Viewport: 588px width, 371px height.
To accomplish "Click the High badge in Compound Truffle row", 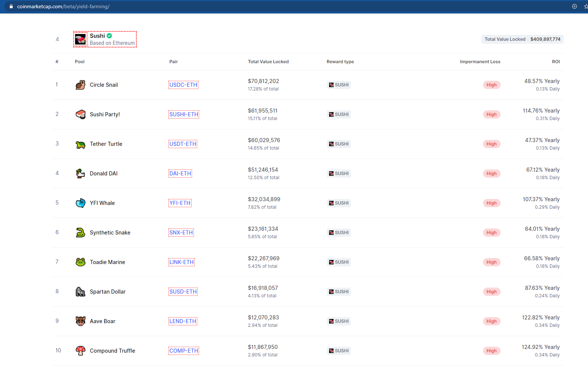I will (492, 351).
